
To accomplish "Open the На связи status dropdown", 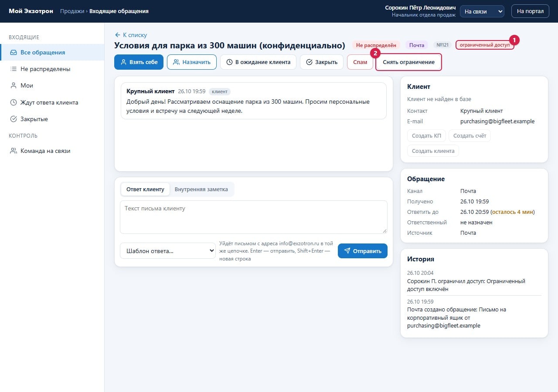I will pos(482,11).
